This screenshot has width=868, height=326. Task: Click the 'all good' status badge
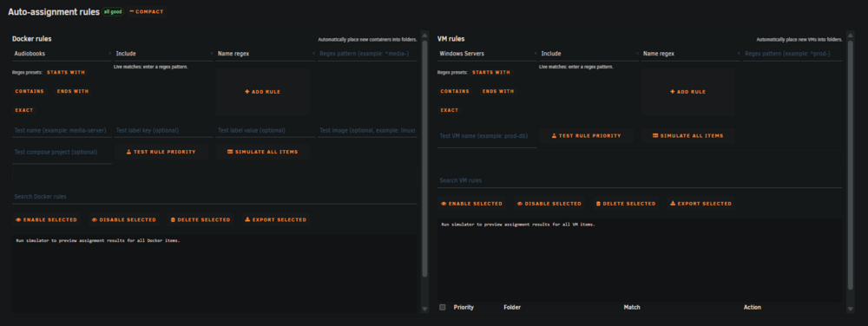tap(112, 11)
